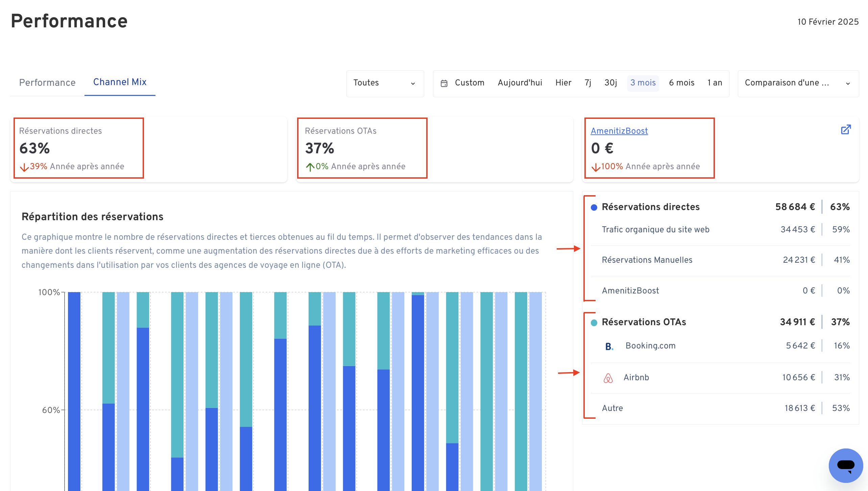Select the Aujourd'hui period

(520, 83)
